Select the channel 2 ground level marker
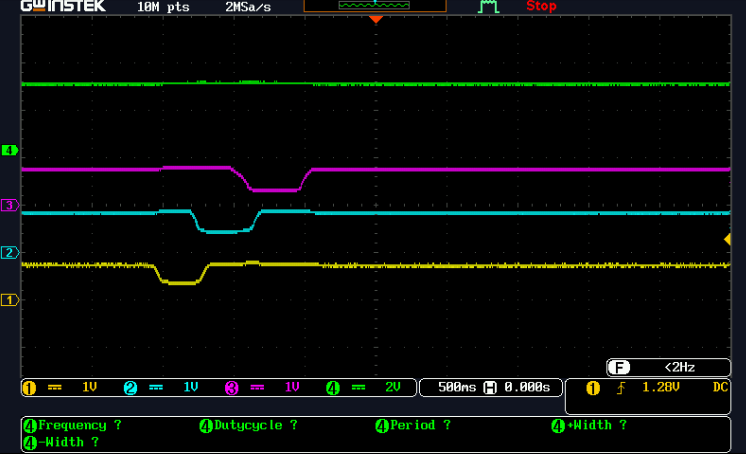 pyautogui.click(x=10, y=253)
